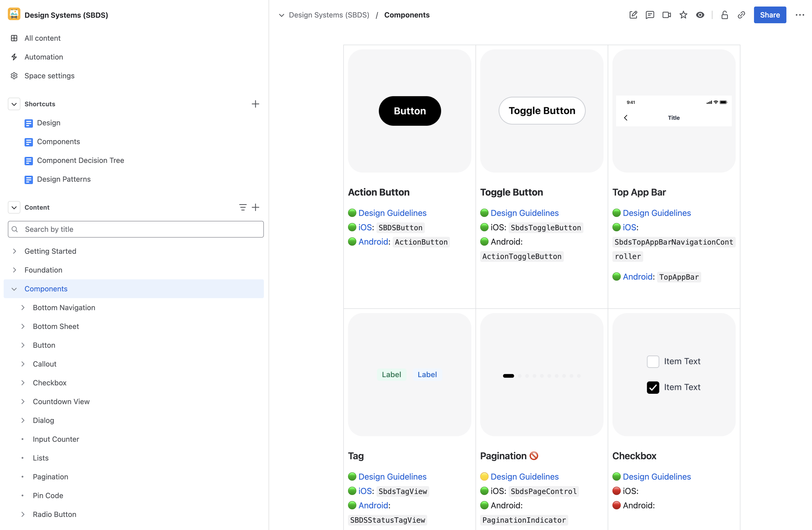The image size is (812, 530).
Task: Click the black Button preview image
Action: (x=410, y=111)
